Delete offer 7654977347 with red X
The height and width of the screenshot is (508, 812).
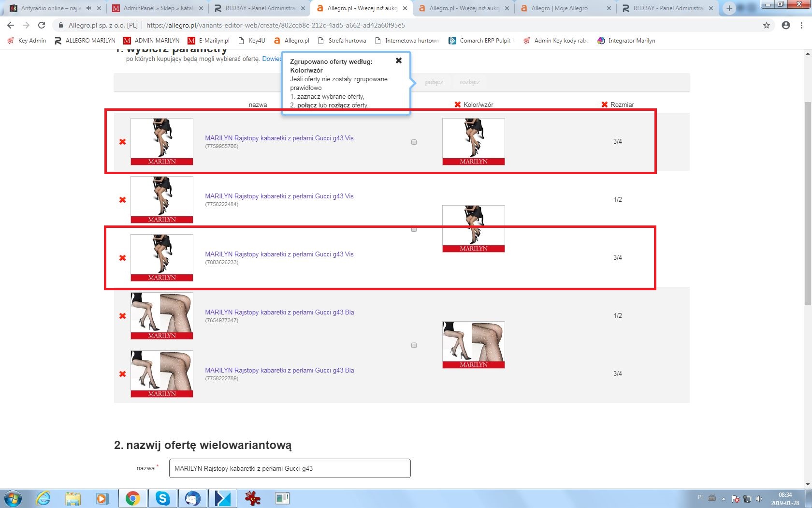122,316
